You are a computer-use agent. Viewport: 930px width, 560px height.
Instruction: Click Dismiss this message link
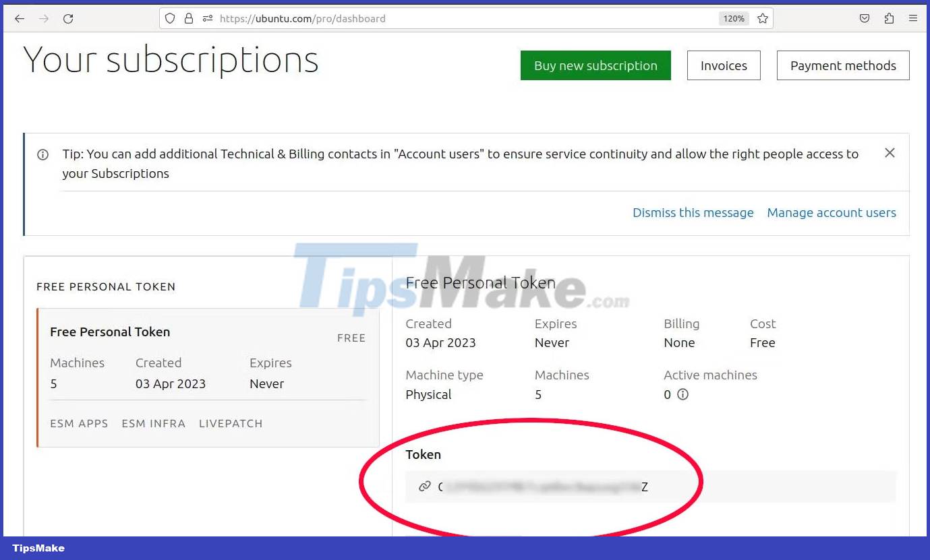point(693,213)
